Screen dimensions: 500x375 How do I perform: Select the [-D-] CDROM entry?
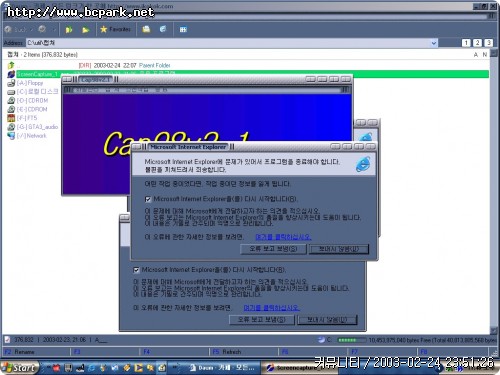coord(32,100)
